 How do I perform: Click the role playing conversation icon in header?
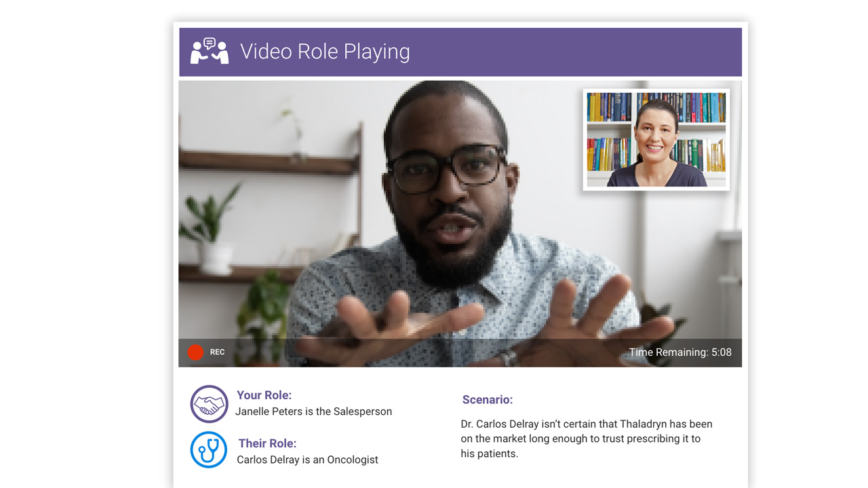pyautogui.click(x=210, y=52)
